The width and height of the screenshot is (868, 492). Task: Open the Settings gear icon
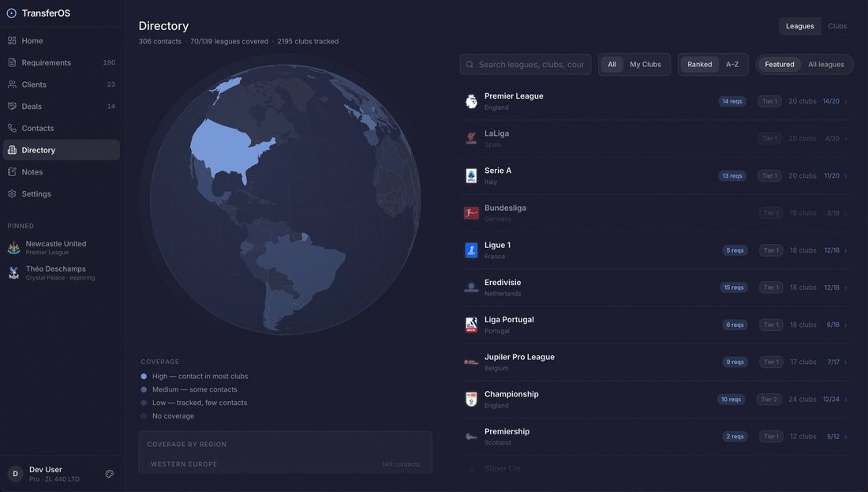[x=12, y=194]
